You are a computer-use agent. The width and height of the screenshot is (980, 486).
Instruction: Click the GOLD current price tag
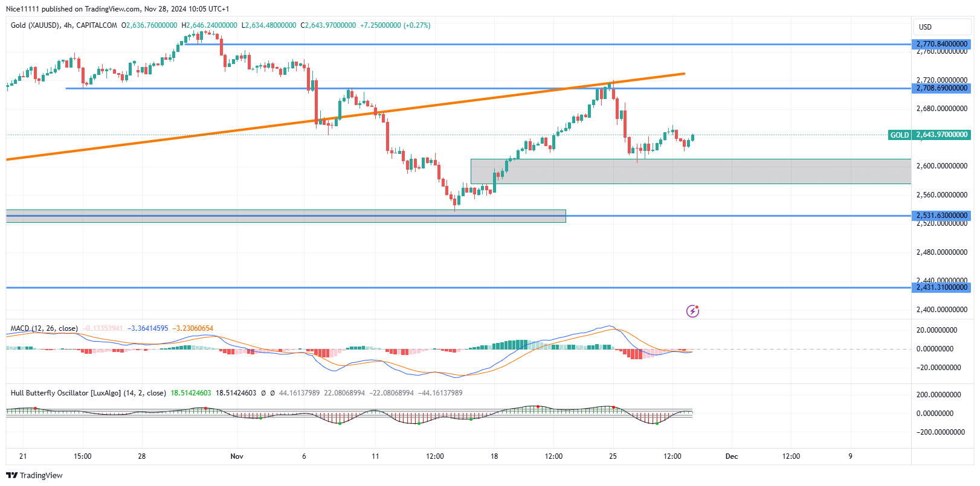[900, 135]
